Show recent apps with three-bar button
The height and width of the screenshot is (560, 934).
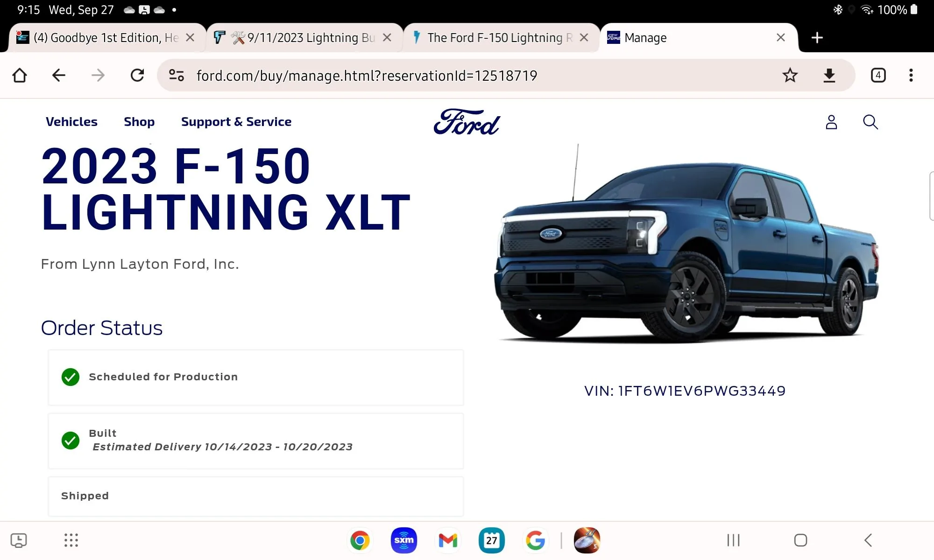734,540
